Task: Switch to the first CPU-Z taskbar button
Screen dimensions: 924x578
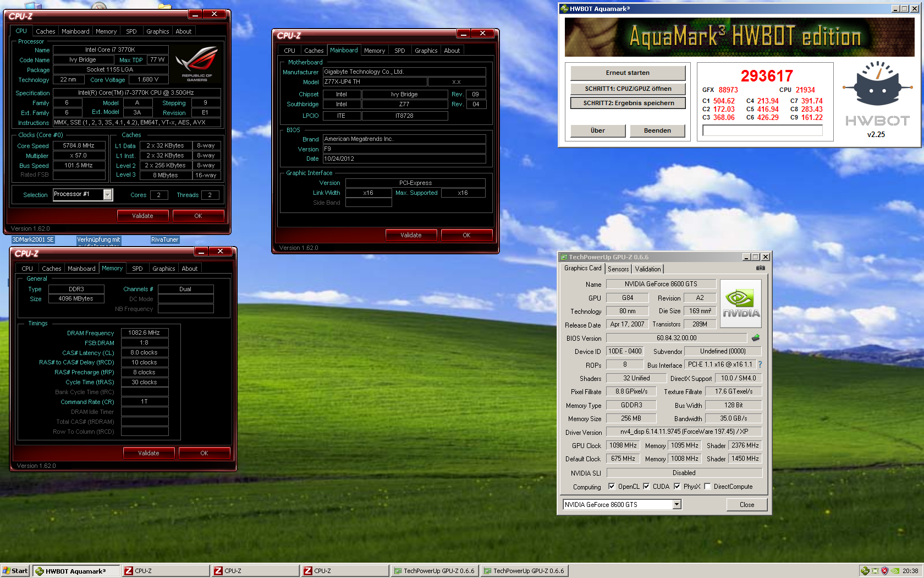Action: click(166, 571)
